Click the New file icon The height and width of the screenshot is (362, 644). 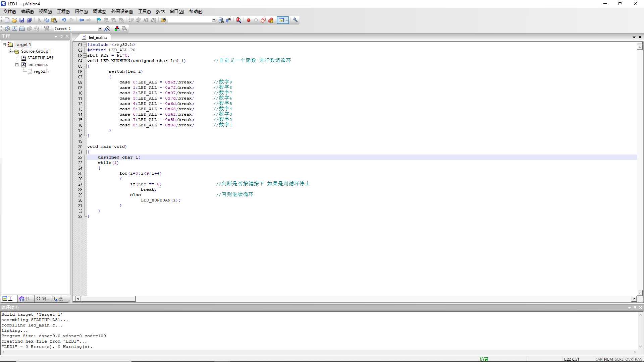pos(7,20)
